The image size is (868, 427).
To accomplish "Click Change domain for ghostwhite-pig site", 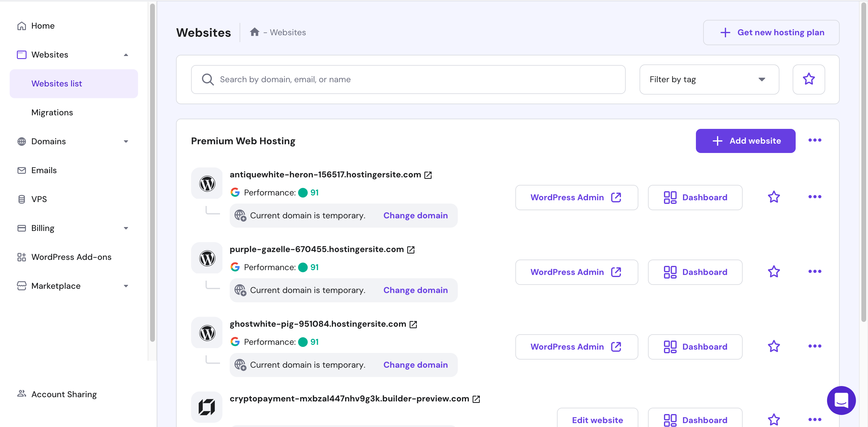I will click(x=415, y=365).
